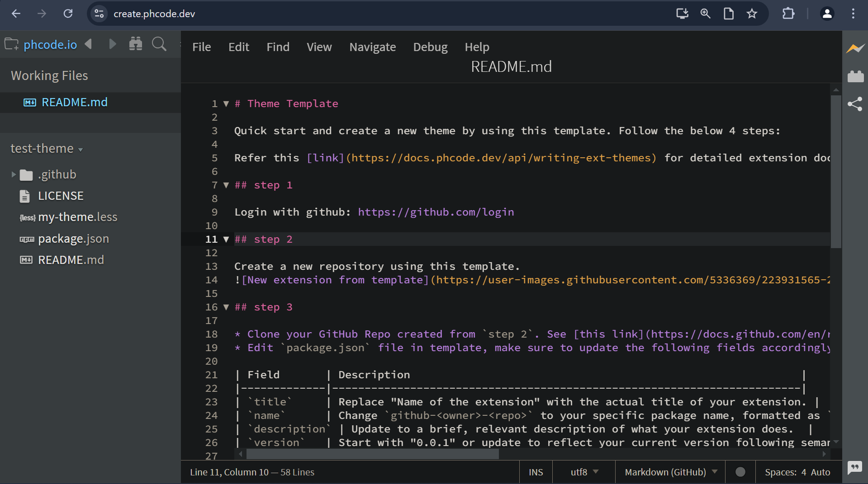Show file in tree with binoculars icon

136,44
